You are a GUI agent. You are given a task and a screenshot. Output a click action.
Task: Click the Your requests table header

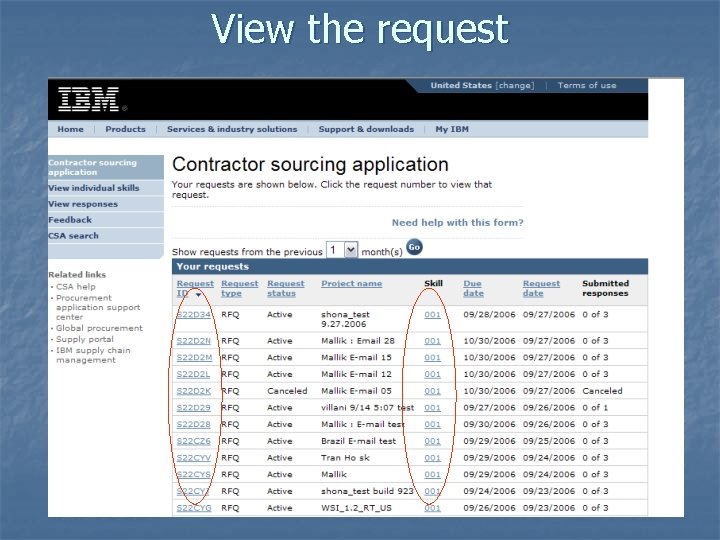pyautogui.click(x=410, y=266)
